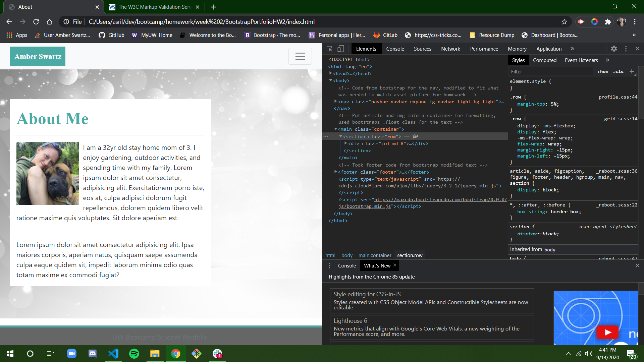This screenshot has width=644, height=362.
Task: Click the browser extensions puzzle icon
Action: tap(608, 21)
